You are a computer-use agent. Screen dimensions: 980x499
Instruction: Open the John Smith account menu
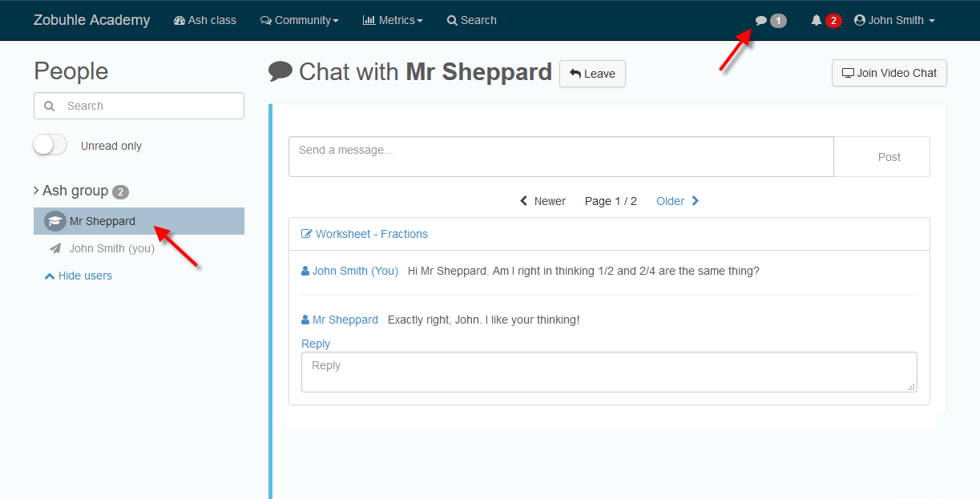[894, 20]
